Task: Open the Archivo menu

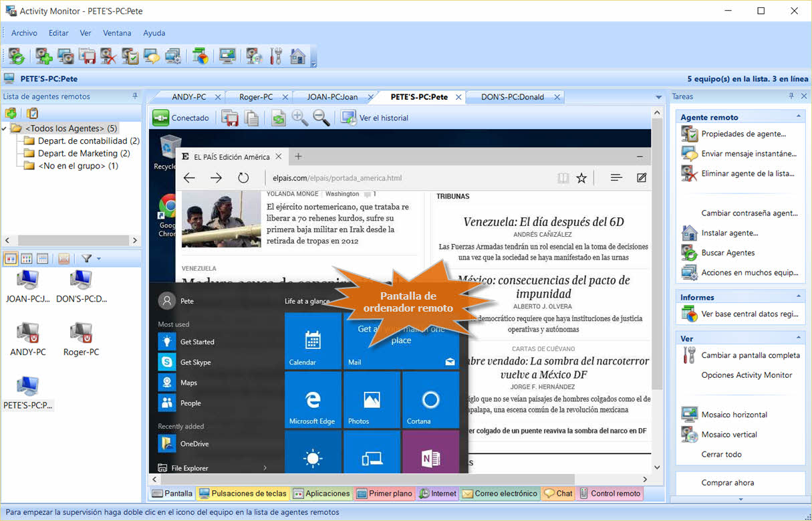Action: (x=25, y=33)
